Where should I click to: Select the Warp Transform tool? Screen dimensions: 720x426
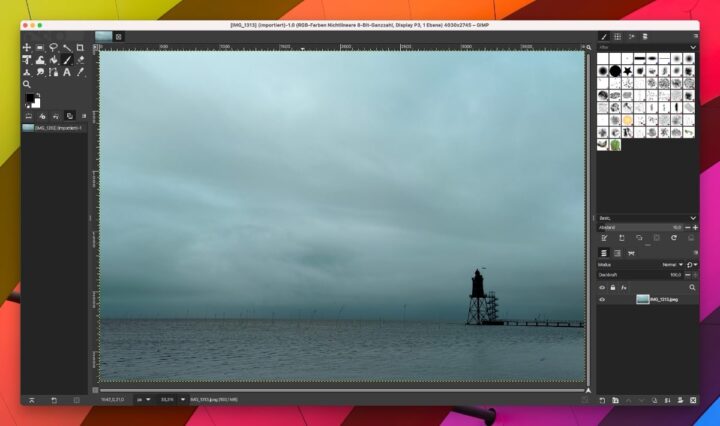pos(40,60)
